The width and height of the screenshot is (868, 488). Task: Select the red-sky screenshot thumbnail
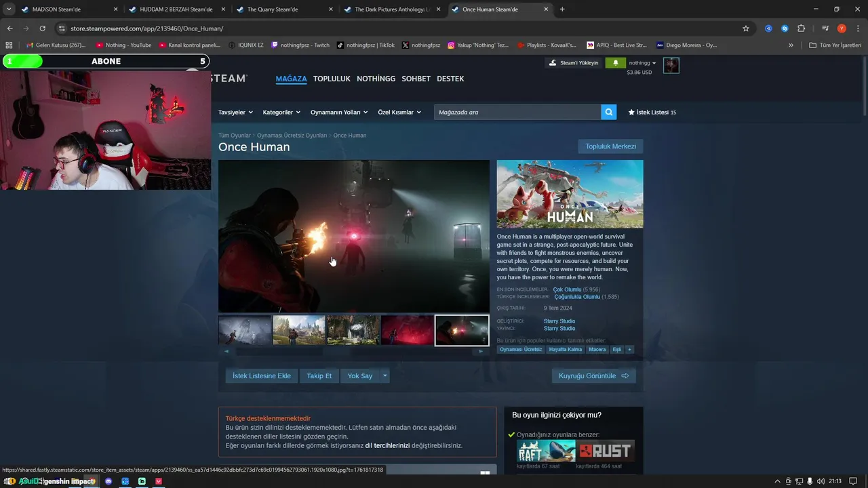[408, 330]
